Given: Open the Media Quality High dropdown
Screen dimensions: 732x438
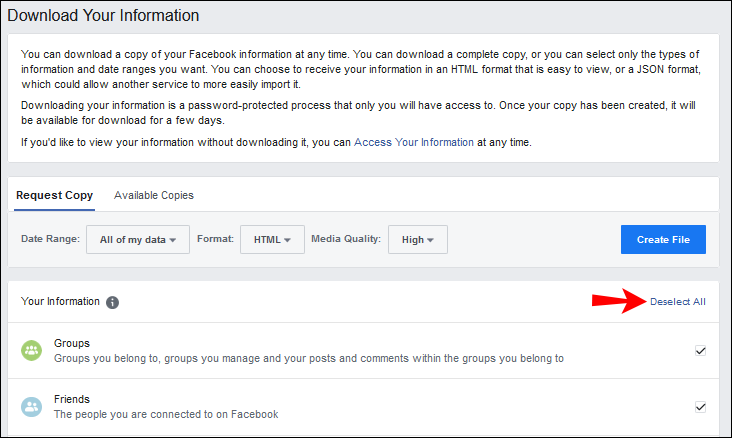Looking at the screenshot, I should pyautogui.click(x=417, y=240).
